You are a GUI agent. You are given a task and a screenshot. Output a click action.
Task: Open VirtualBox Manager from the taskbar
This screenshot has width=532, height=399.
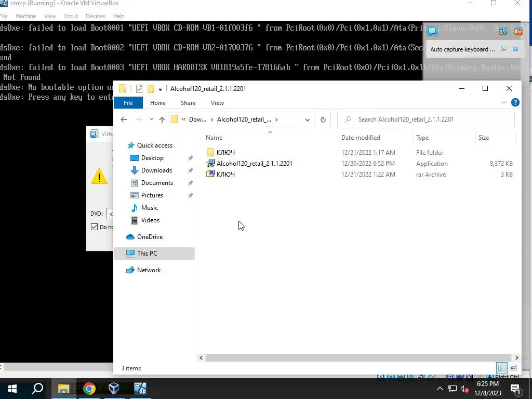click(x=114, y=389)
